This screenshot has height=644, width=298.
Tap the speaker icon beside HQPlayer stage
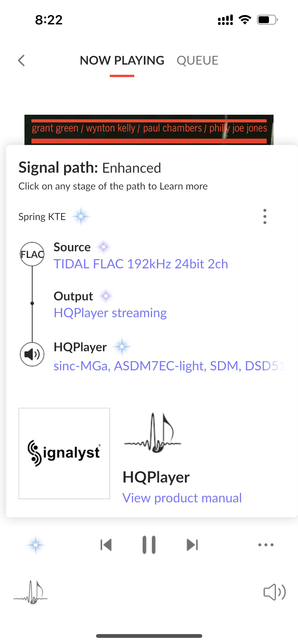point(32,354)
